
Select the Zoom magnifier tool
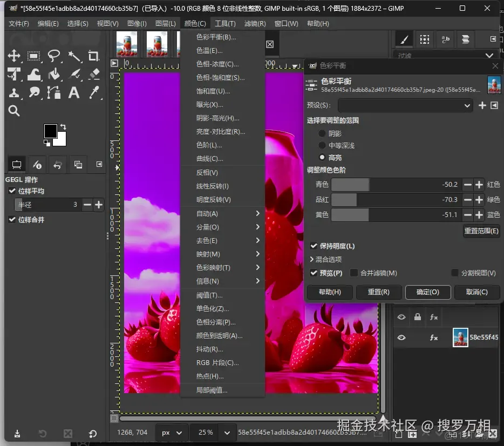click(14, 111)
